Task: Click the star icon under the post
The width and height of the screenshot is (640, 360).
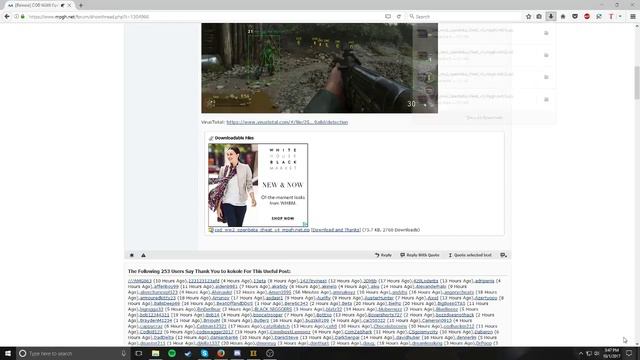Action: [x=132, y=255]
